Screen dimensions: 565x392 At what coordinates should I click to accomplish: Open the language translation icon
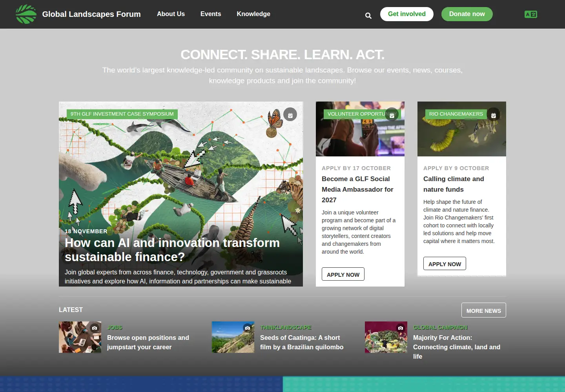tap(531, 15)
